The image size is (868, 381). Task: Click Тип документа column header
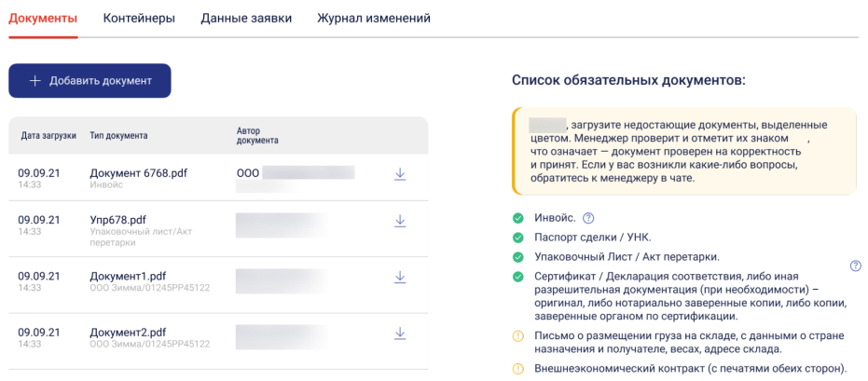click(118, 135)
